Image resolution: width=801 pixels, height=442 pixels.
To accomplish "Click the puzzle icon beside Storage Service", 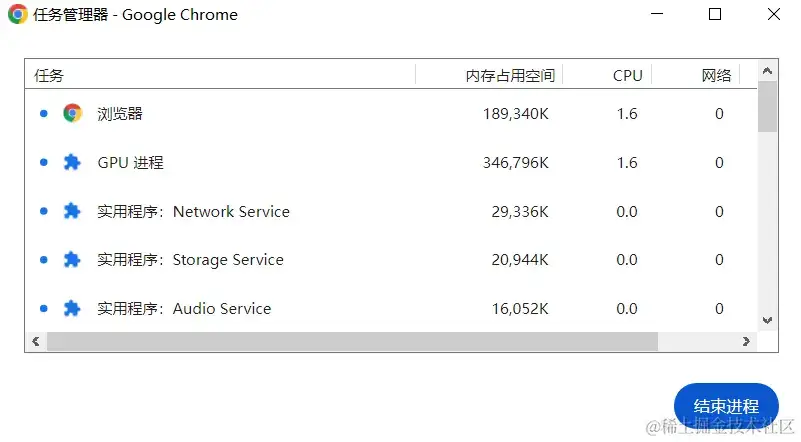I will click(72, 260).
